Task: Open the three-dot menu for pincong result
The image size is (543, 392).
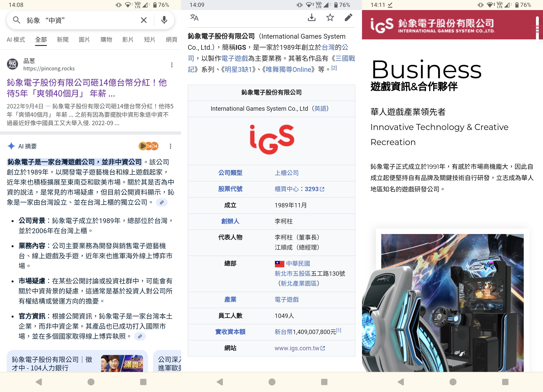Action: [172, 65]
